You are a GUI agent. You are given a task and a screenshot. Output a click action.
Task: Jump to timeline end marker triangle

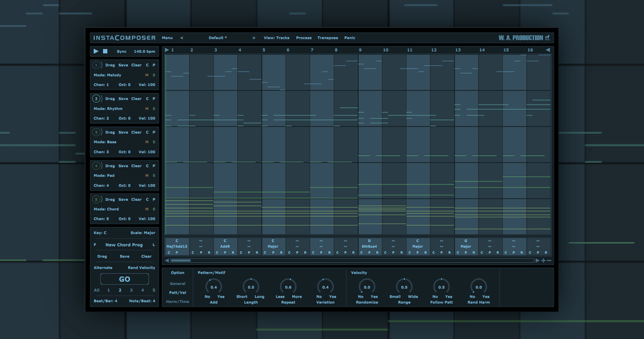[548, 50]
